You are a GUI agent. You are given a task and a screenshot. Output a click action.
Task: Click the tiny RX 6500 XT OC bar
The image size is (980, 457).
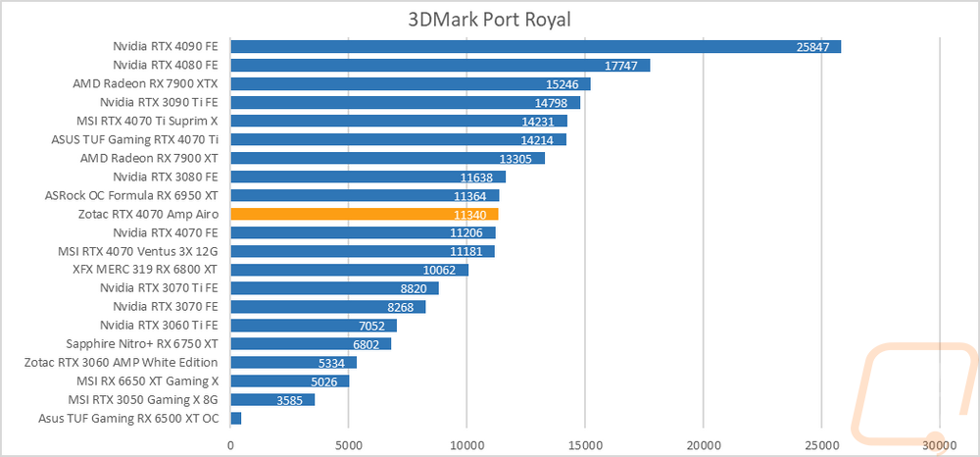pos(236,418)
